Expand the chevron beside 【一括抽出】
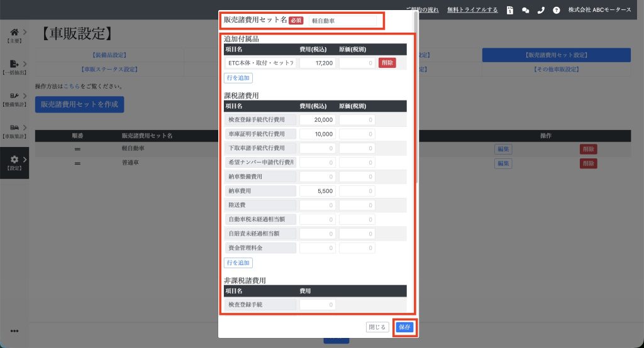This screenshot has width=644, height=348. [25, 63]
